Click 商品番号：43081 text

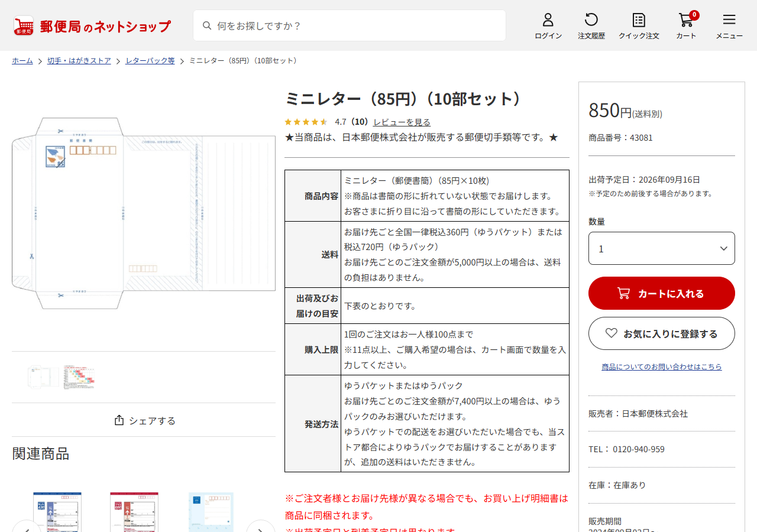pos(620,138)
